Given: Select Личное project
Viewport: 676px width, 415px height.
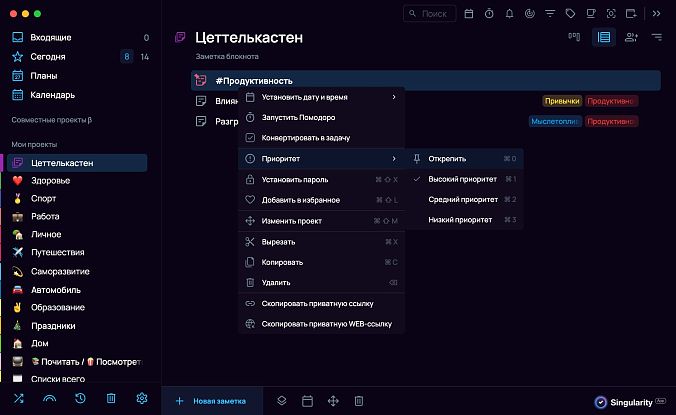Looking at the screenshot, I should coord(77,234).
